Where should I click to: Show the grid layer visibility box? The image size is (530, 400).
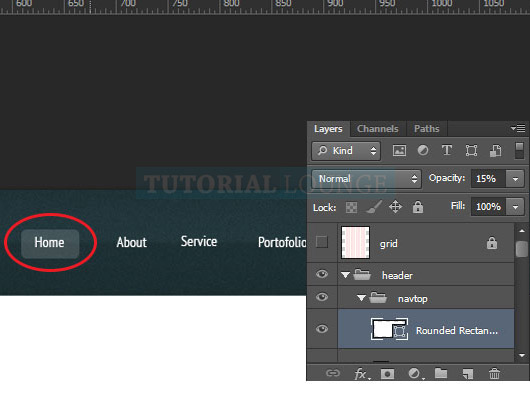pyautogui.click(x=322, y=242)
